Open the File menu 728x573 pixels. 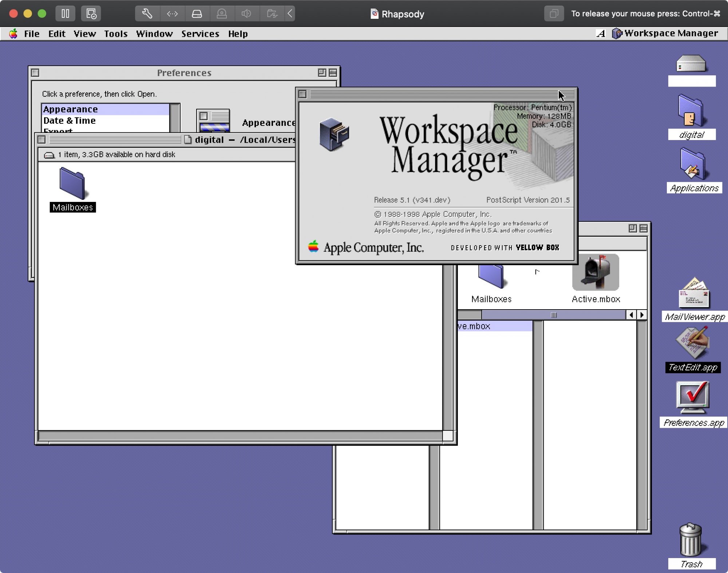tap(32, 34)
